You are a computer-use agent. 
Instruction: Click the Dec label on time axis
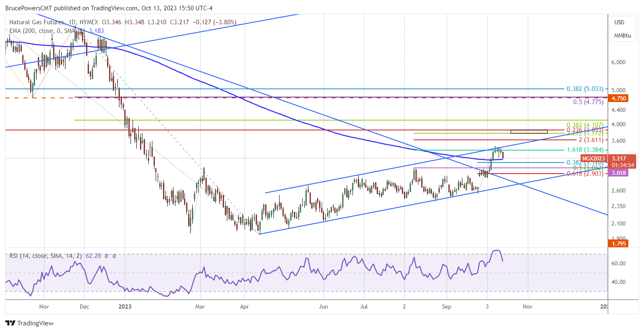pos(84,306)
